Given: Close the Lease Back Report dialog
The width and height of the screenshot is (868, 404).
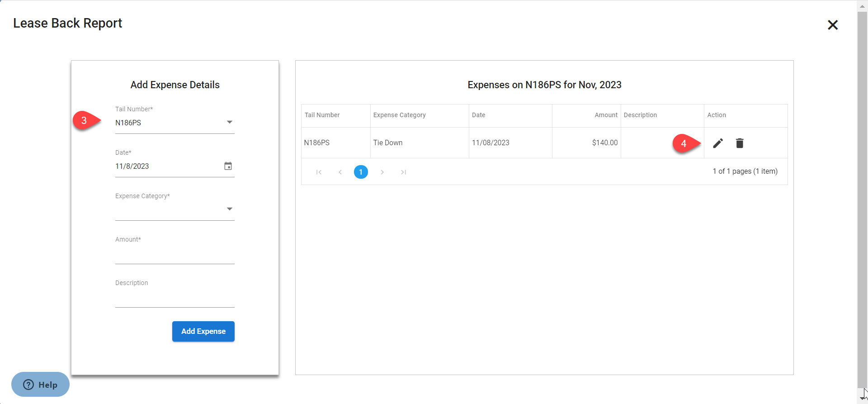Looking at the screenshot, I should tap(832, 25).
